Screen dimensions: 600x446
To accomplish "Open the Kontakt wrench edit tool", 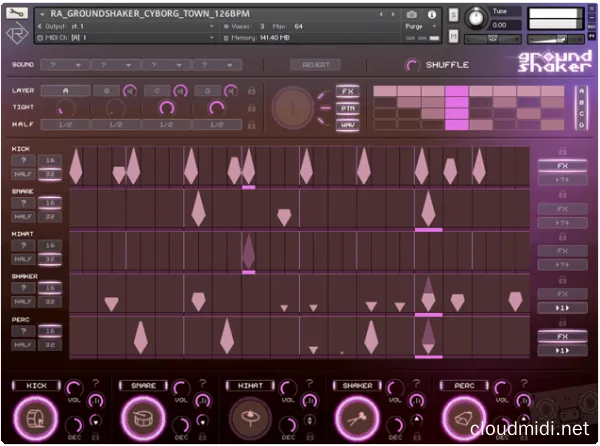I will (17, 13).
